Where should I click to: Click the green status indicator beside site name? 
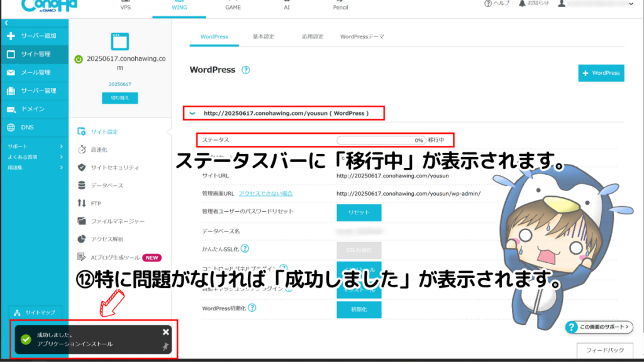[79, 59]
